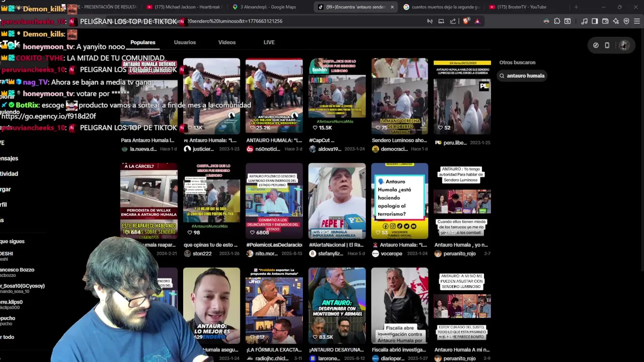Open 'A LA CÁRCEL?' Willax video
The image size is (644, 362).
[149, 201]
